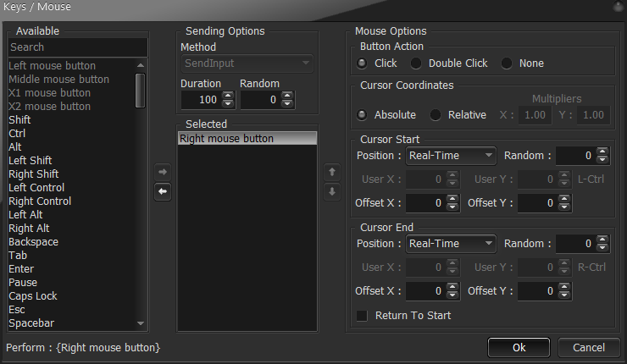The height and width of the screenshot is (364, 627).
Task: Increase Duration with the up spinner arrow
Action: 228,96
